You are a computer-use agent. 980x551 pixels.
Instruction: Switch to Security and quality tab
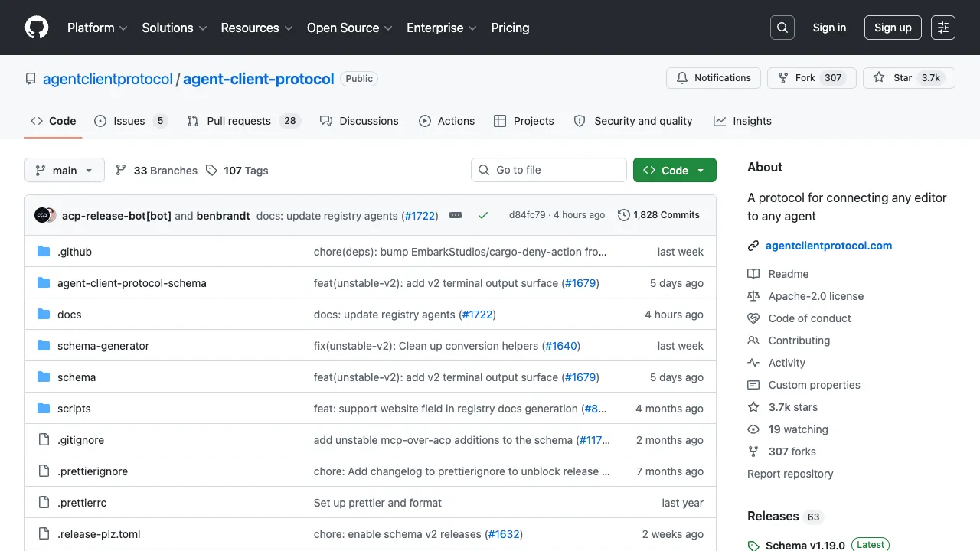coord(633,121)
